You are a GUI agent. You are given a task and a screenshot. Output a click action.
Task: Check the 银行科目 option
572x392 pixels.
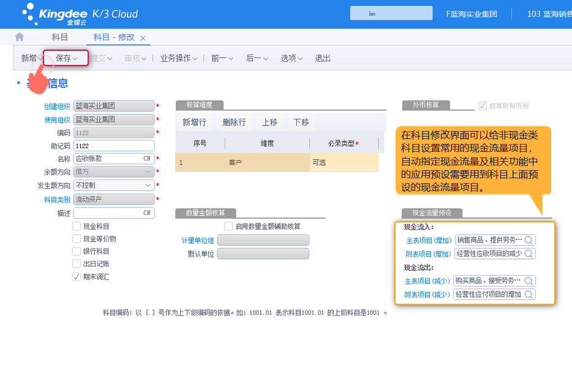pos(76,251)
